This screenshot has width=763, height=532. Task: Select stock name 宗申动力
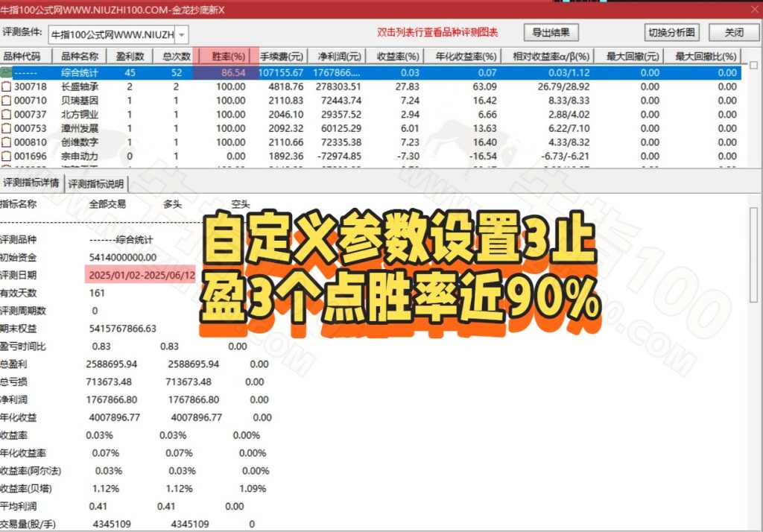coord(80,156)
